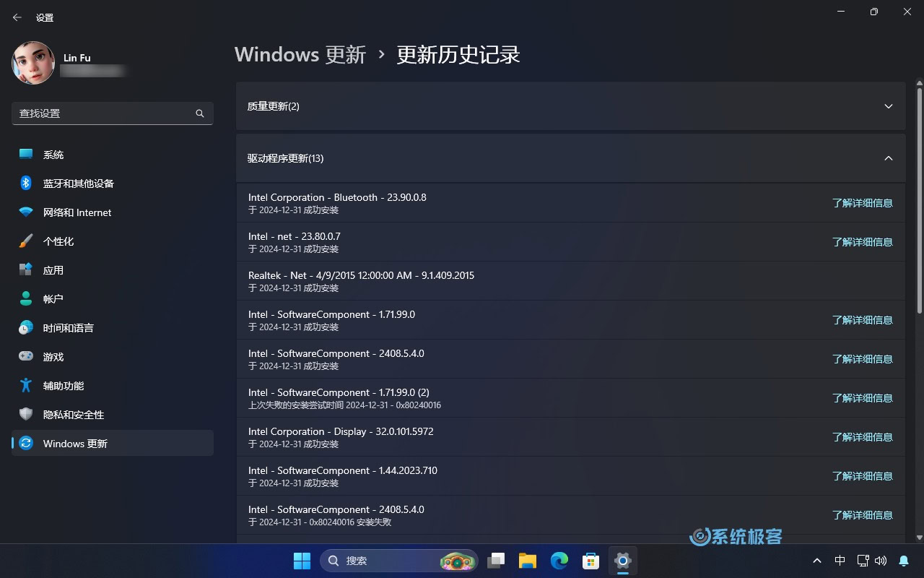Open details for first SoftwareComponent 2408.5.4.0
924x578 pixels.
tap(863, 359)
